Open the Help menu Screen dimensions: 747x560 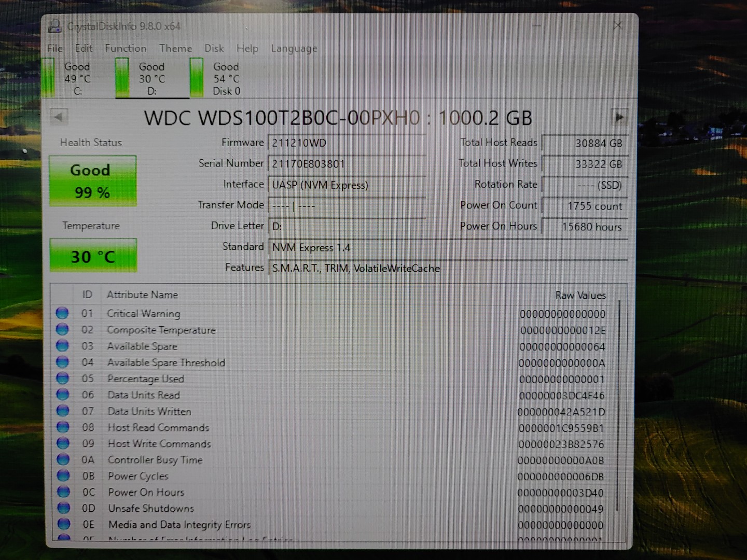pos(247,48)
